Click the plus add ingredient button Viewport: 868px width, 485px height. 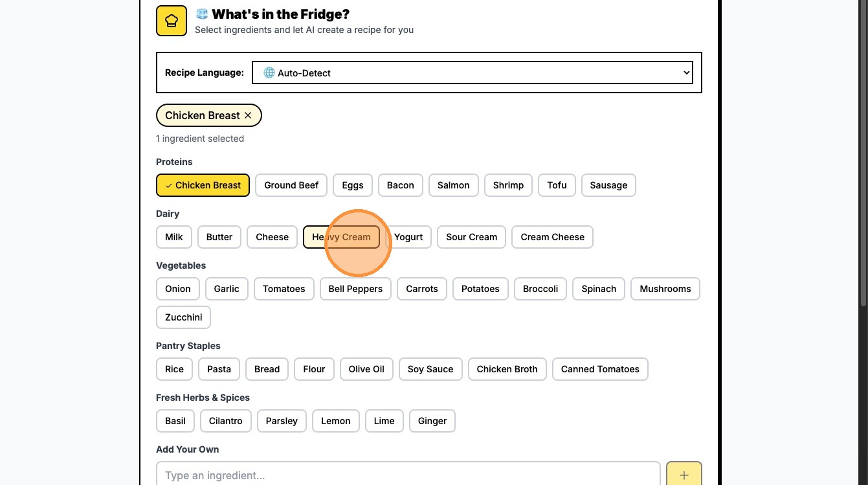[x=684, y=475]
